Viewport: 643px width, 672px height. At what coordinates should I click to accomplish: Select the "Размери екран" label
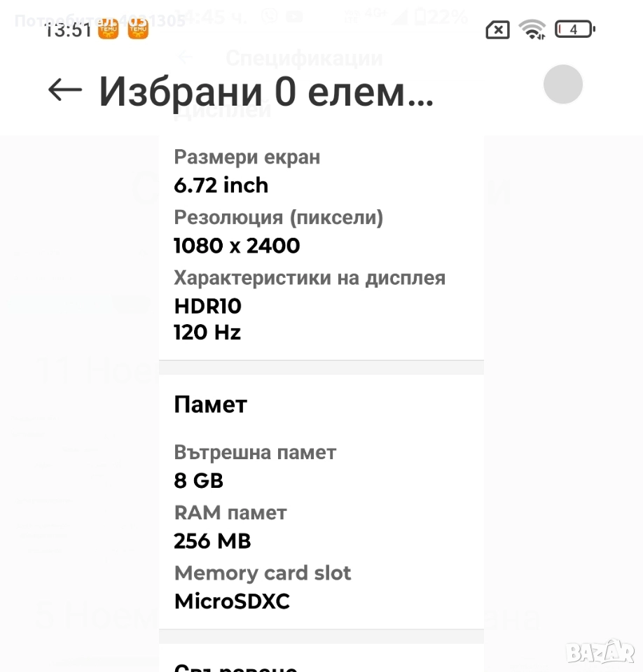(247, 157)
